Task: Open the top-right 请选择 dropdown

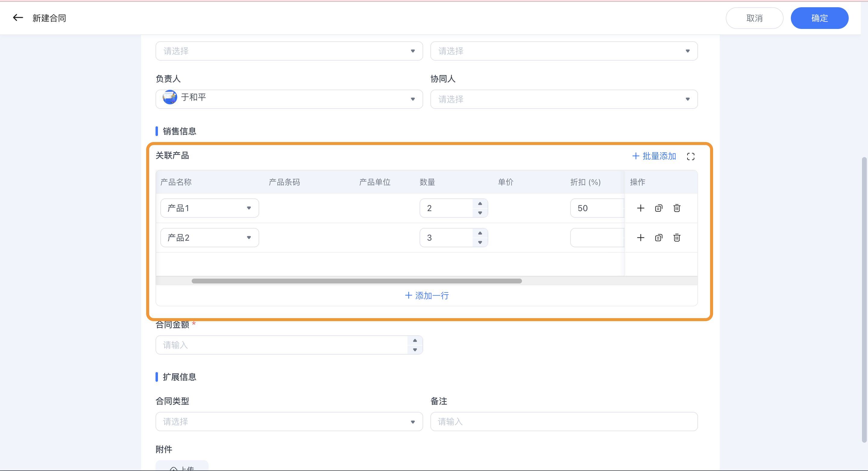Action: click(x=564, y=51)
